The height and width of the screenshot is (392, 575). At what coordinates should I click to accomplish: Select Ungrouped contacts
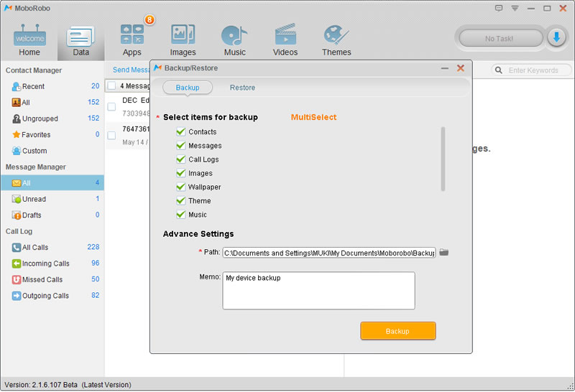point(52,118)
